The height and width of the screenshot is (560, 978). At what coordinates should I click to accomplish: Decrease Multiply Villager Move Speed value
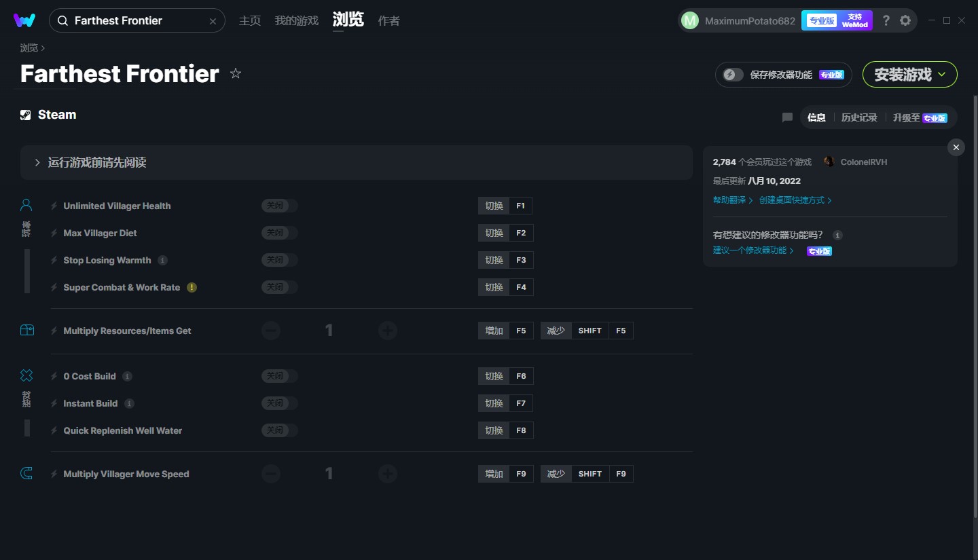pyautogui.click(x=271, y=474)
